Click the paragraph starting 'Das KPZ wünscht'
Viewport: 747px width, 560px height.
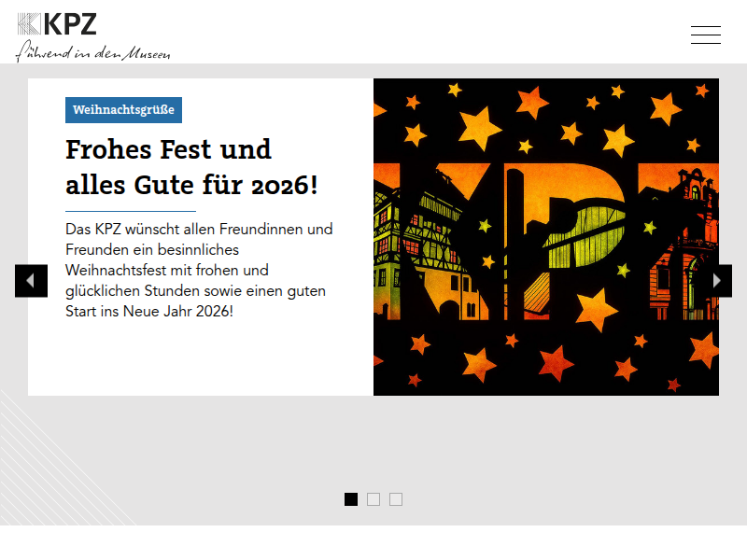click(199, 270)
